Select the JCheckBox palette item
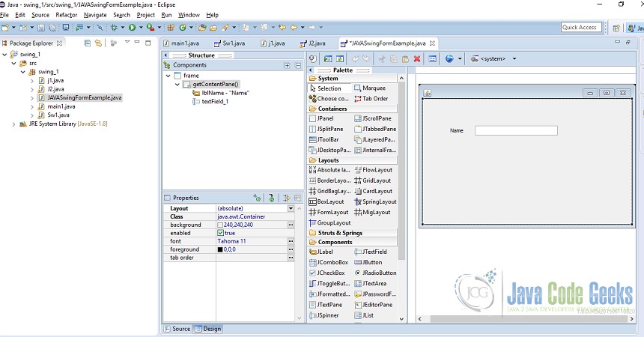644x337 pixels. pos(330,273)
